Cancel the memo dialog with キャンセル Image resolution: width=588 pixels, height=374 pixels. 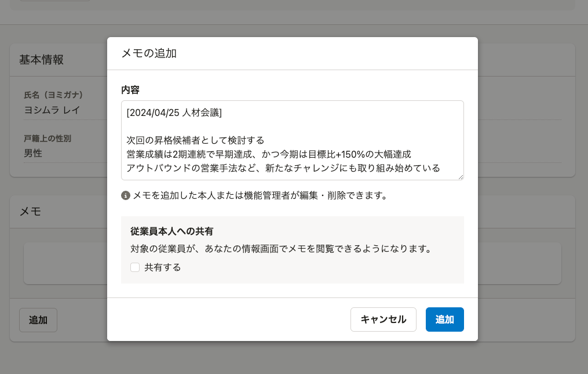point(384,319)
